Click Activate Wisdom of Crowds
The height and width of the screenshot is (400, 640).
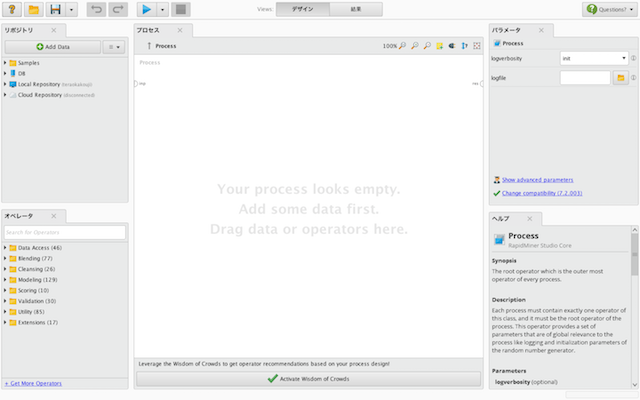(x=309, y=379)
